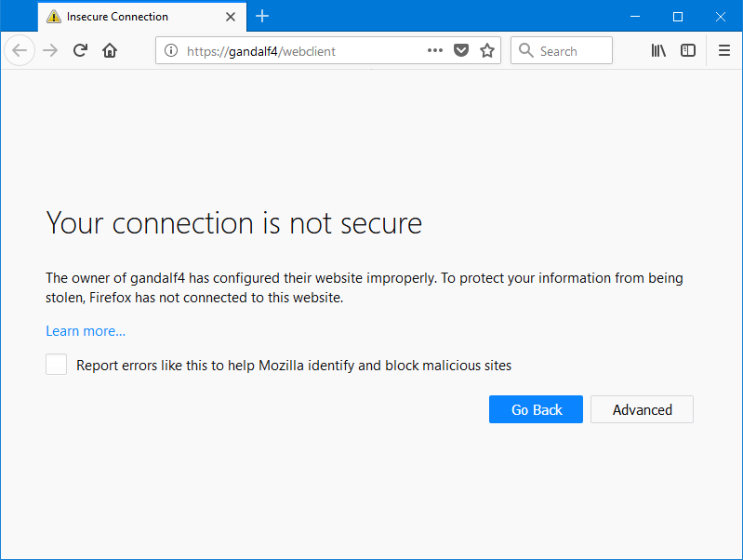Click the Search input box

[562, 50]
